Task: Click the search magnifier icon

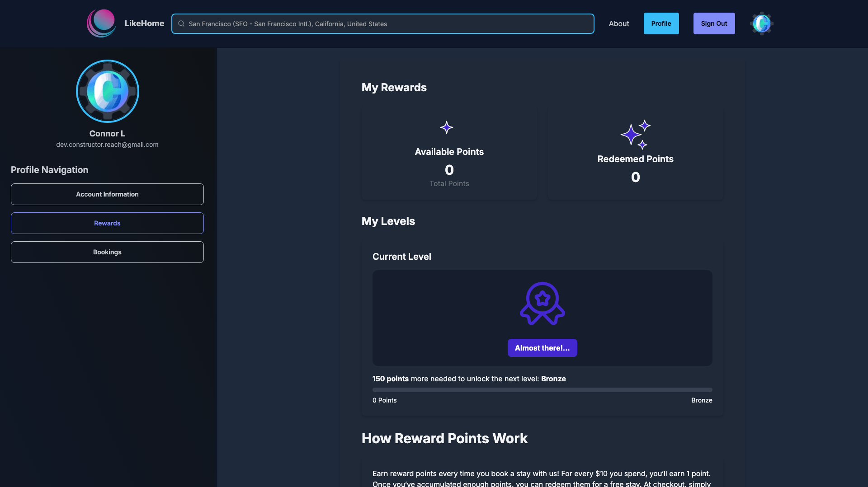Action: [x=181, y=23]
